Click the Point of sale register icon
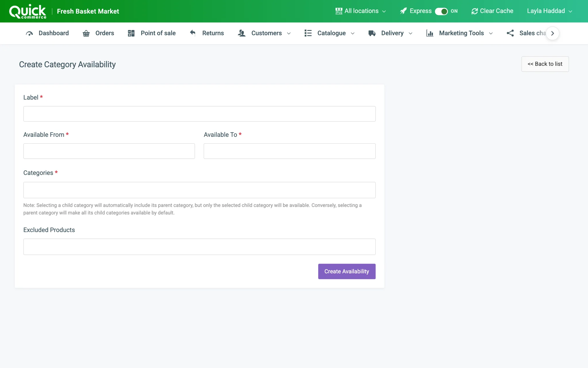 [x=131, y=33]
